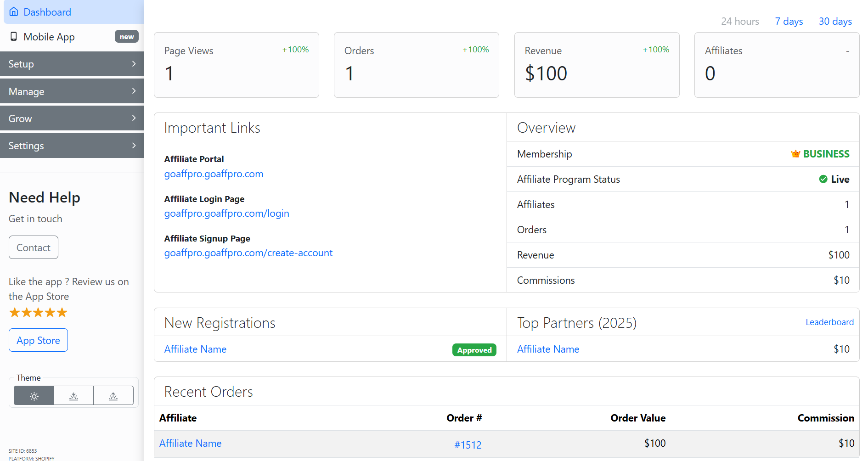Switch to the sunrise theme option
Screen dimensions: 868x461
coord(113,396)
